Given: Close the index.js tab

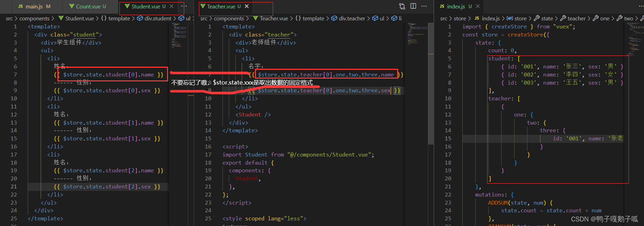Looking at the screenshot, I should [x=478, y=6].
